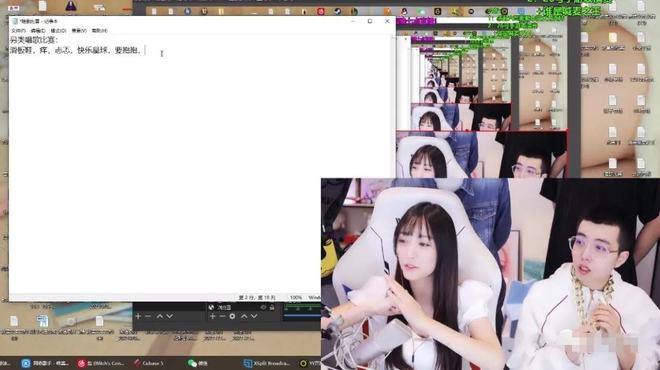Maximize the Notepad window
The height and width of the screenshot is (370, 660).
click(370, 21)
